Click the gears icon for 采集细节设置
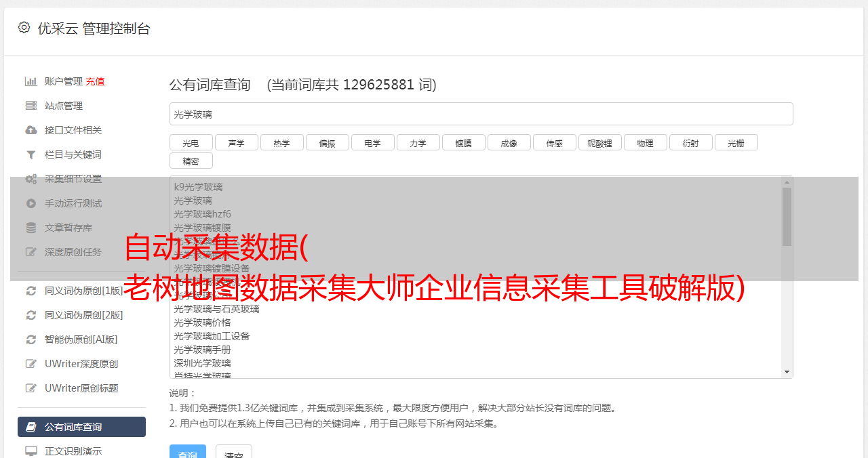The image size is (868, 458). point(31,179)
